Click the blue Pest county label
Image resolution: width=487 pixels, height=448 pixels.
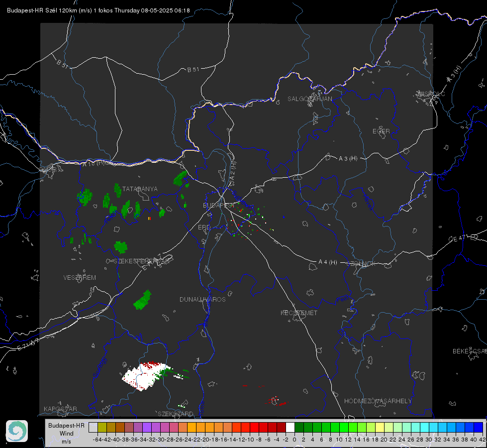click(343, 299)
